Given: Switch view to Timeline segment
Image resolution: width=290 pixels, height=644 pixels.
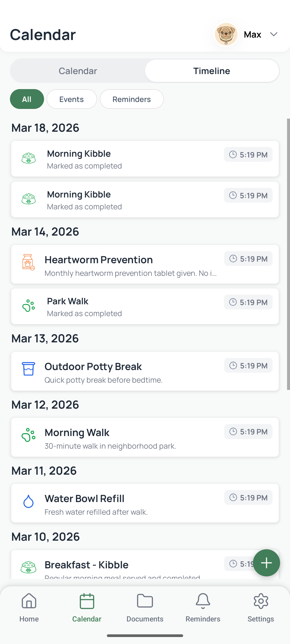Looking at the screenshot, I should pyautogui.click(x=212, y=71).
